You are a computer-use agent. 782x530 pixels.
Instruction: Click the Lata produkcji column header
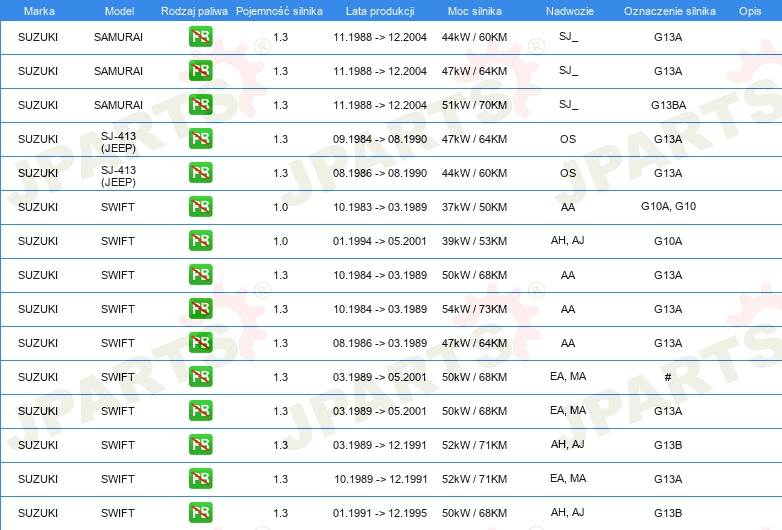(x=380, y=11)
